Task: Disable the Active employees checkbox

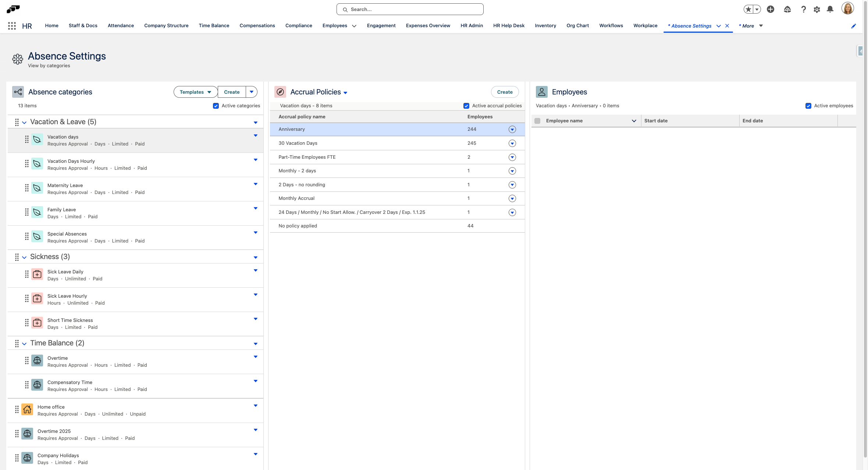Action: point(808,106)
